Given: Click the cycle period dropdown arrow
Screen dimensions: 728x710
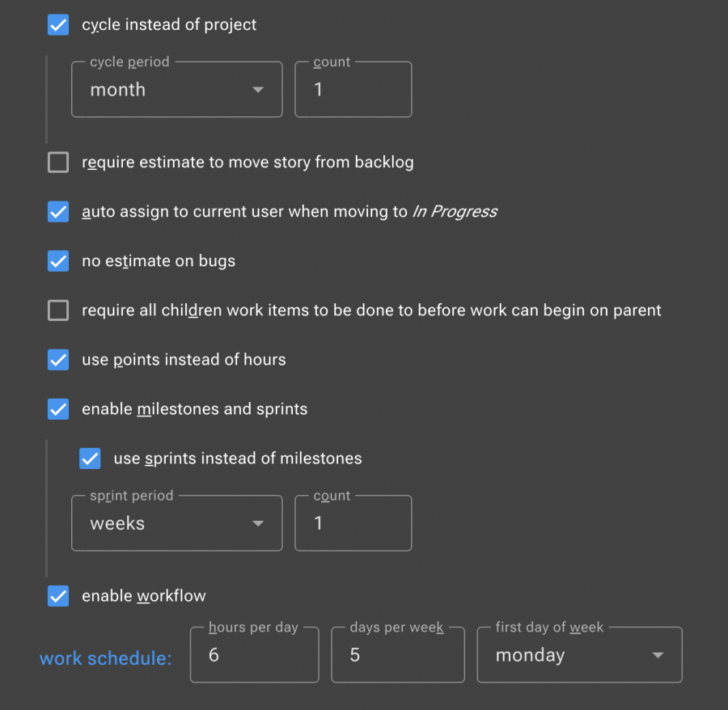Looking at the screenshot, I should pos(258,90).
